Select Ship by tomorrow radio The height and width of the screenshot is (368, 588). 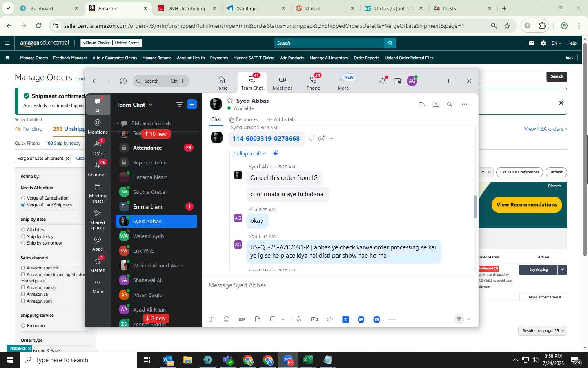click(23, 243)
